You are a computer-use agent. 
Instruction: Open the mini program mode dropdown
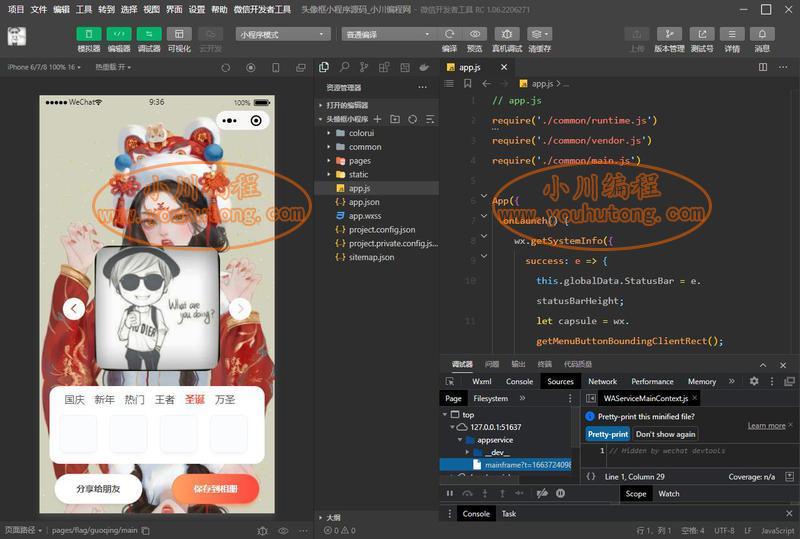pyautogui.click(x=283, y=34)
